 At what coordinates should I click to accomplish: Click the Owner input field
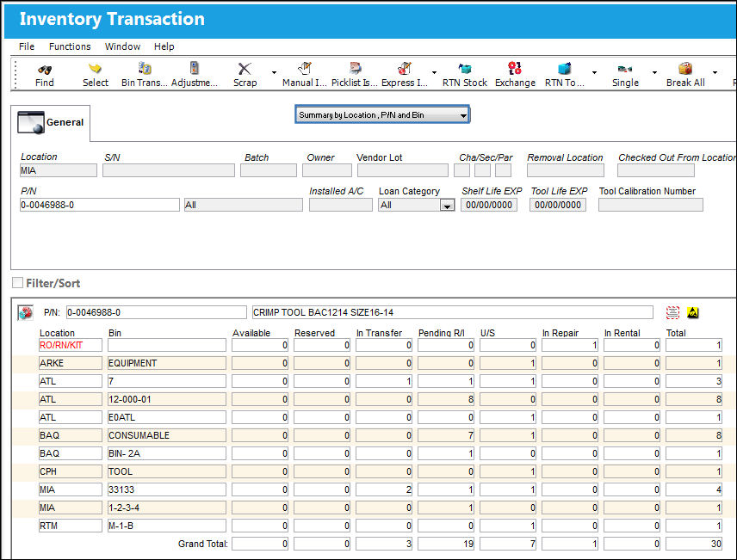click(326, 170)
